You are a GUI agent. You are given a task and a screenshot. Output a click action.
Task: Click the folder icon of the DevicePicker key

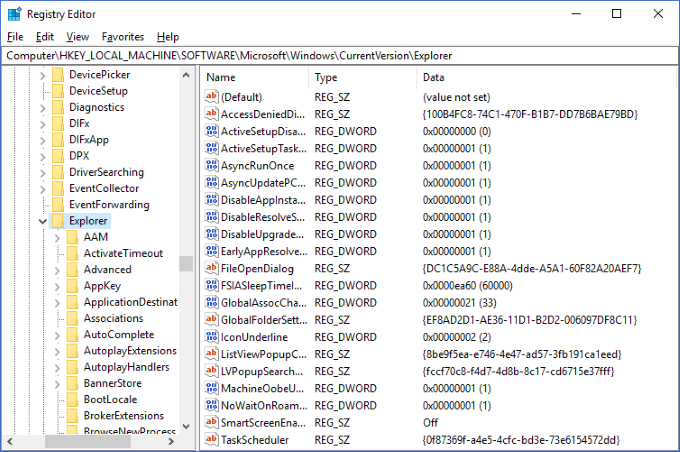tap(58, 75)
